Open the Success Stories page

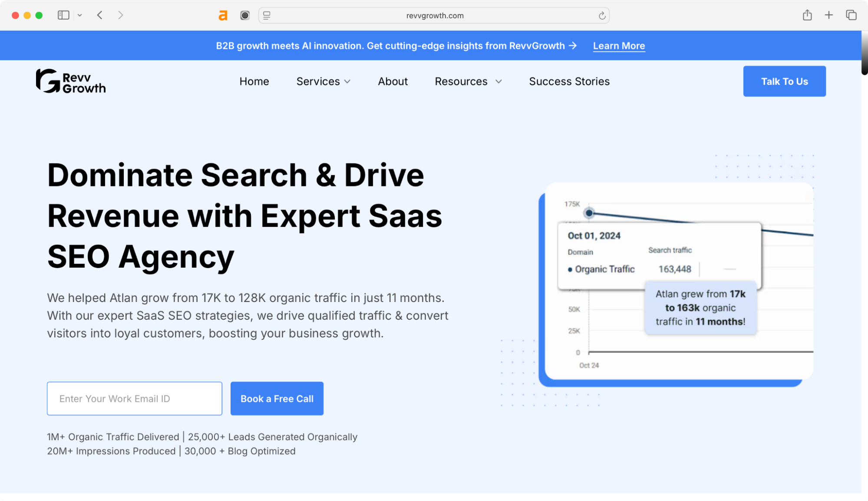point(569,81)
